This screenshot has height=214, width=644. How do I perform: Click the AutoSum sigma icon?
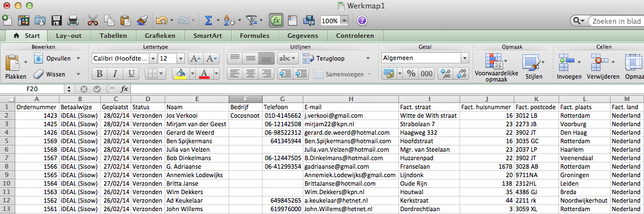208,20
